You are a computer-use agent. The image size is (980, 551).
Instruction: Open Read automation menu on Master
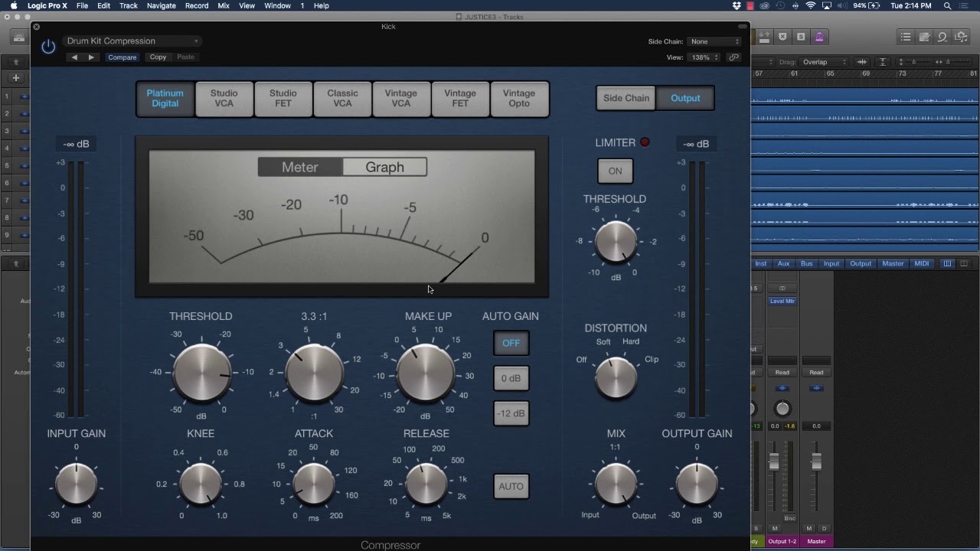[816, 373]
